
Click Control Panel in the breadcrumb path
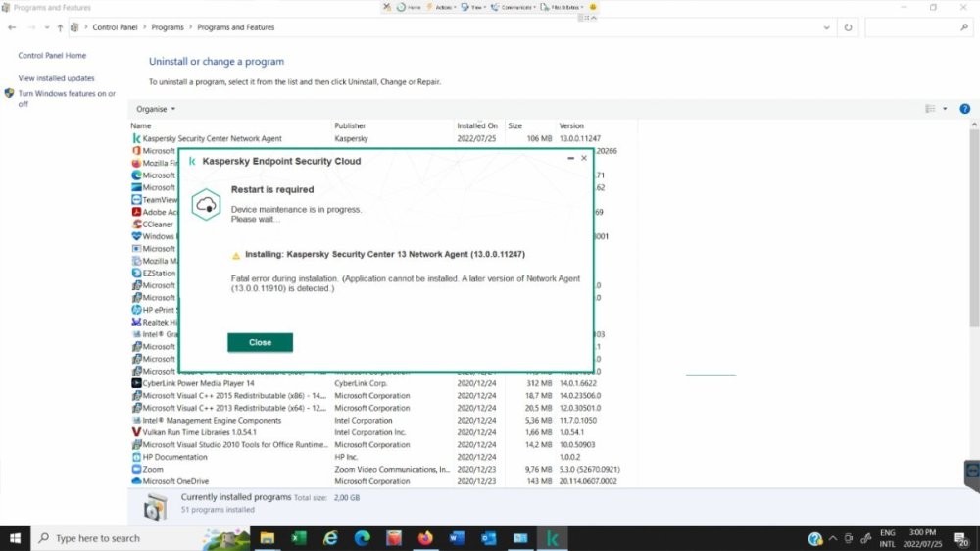(115, 27)
